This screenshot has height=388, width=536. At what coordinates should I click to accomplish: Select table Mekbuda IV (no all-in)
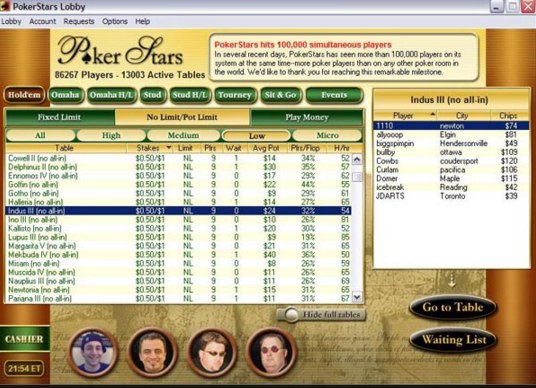point(178,255)
